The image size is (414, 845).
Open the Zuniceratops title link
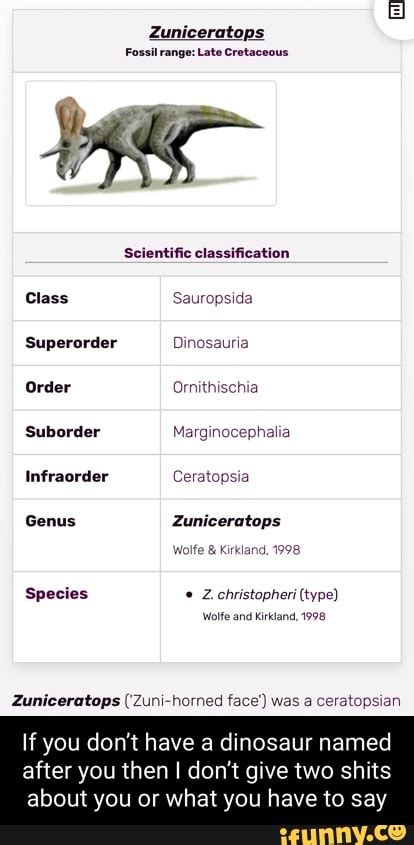[206, 32]
